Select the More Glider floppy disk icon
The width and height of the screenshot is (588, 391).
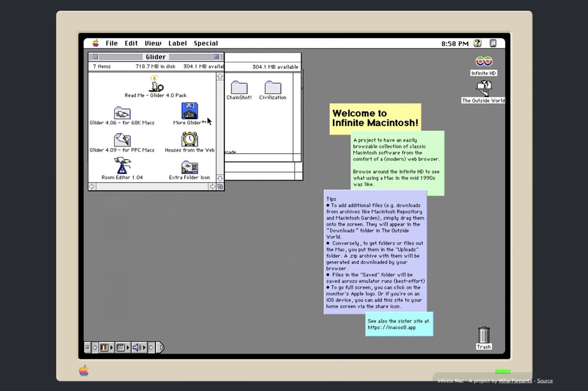(x=189, y=111)
